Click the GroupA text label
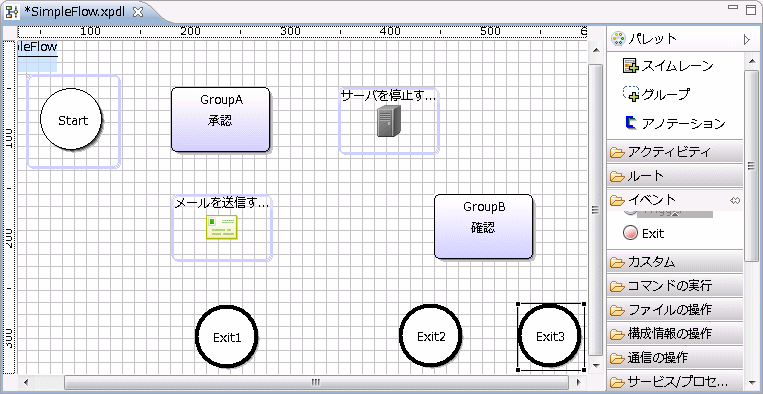763x394 pixels. (221, 100)
